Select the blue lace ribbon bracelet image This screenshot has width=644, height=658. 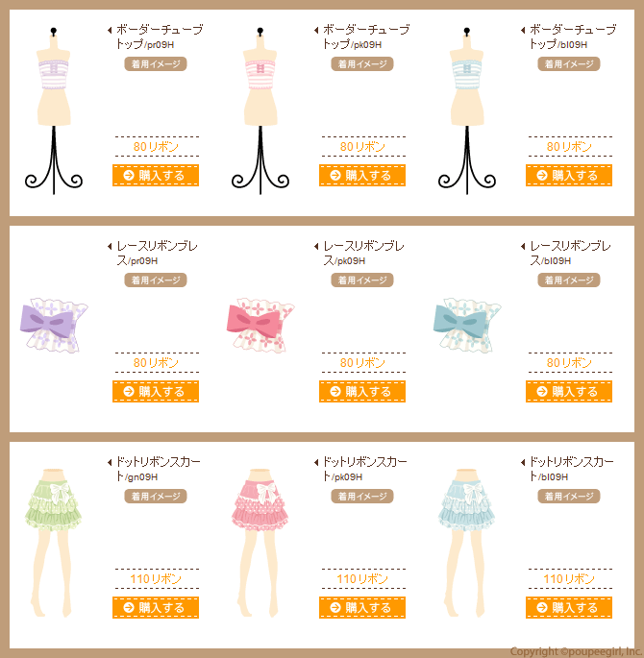467,326
